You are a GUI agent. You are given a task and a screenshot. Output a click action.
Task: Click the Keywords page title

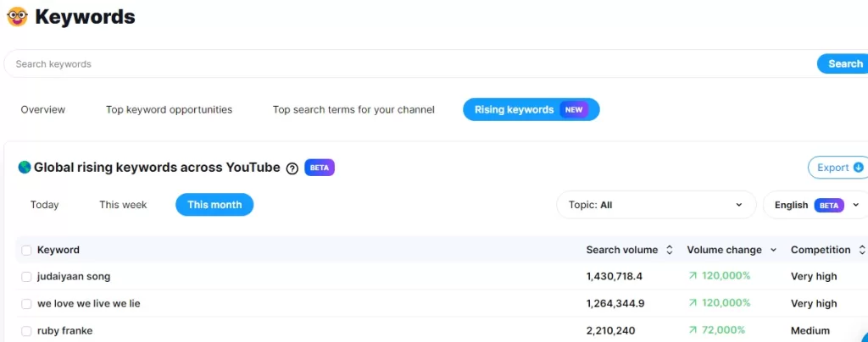[x=85, y=17]
